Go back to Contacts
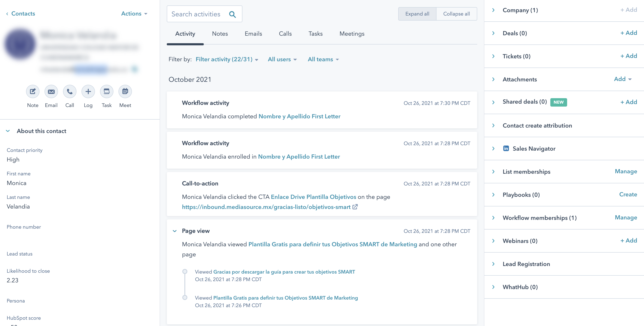Image resolution: width=644 pixels, height=326 pixels. pos(21,13)
